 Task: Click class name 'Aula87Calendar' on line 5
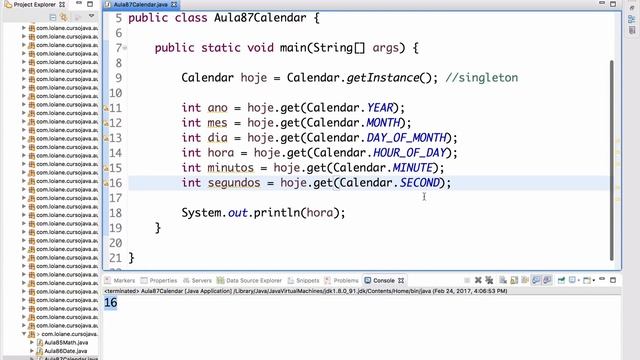point(260,18)
